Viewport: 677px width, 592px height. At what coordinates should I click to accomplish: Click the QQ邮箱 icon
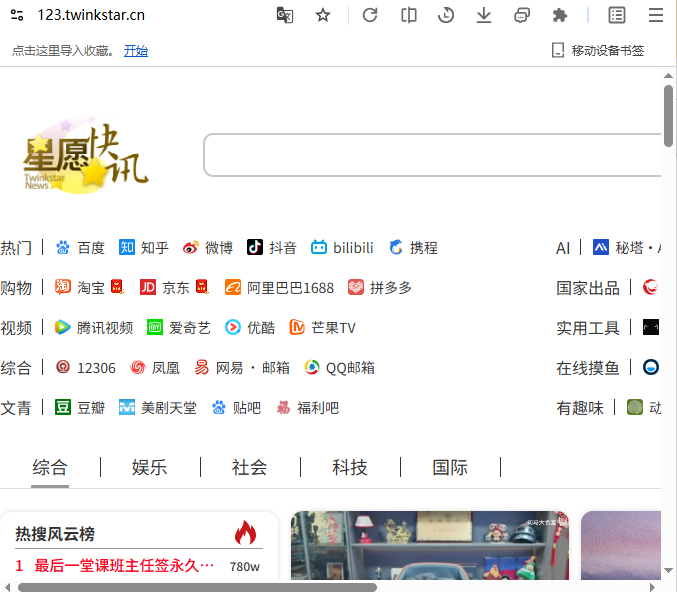312,367
